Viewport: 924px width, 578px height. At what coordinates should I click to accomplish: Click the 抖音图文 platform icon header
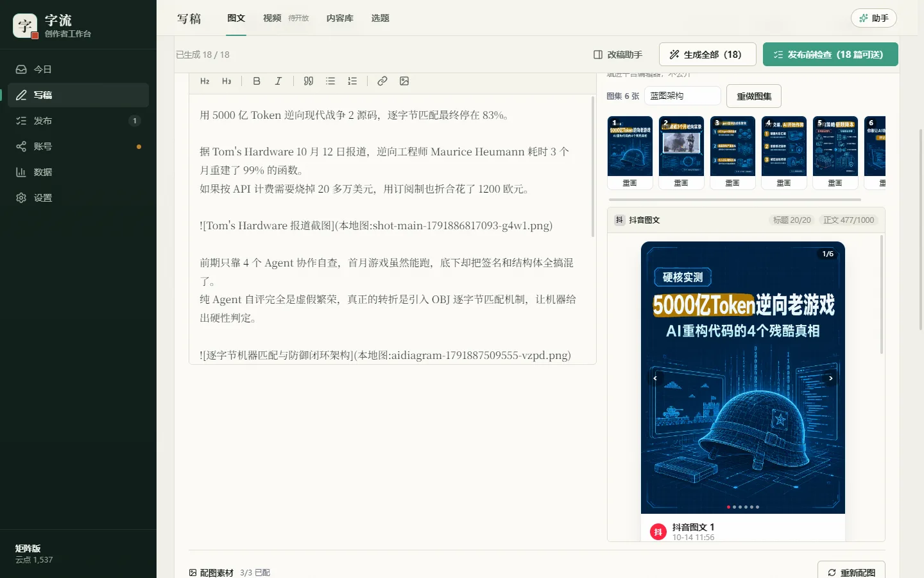[x=620, y=220]
